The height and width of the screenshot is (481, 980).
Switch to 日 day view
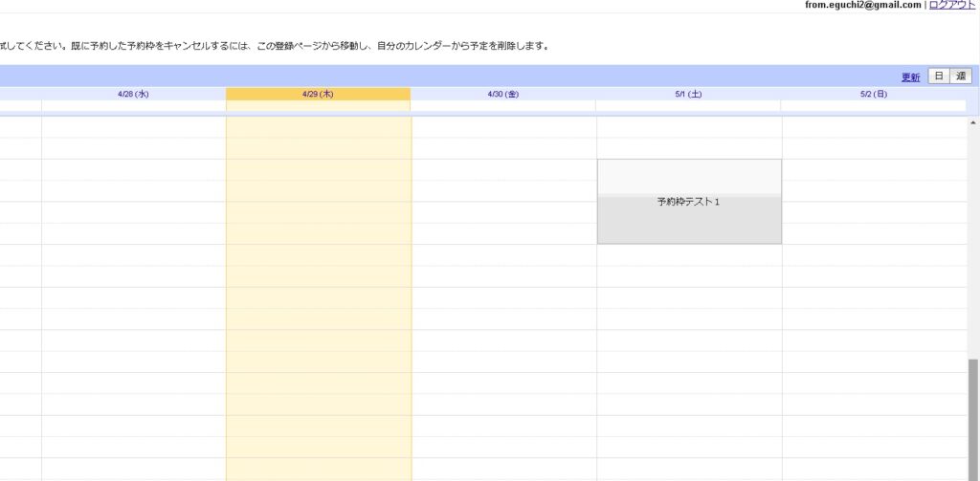tap(939, 77)
